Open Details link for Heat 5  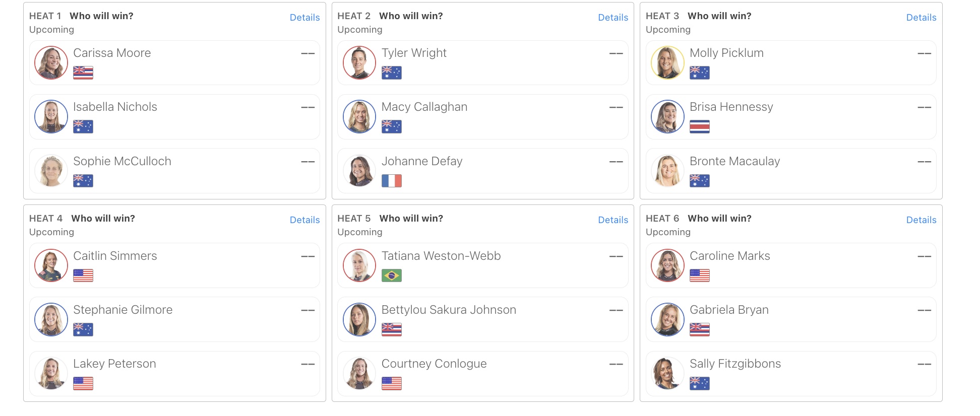613,220
